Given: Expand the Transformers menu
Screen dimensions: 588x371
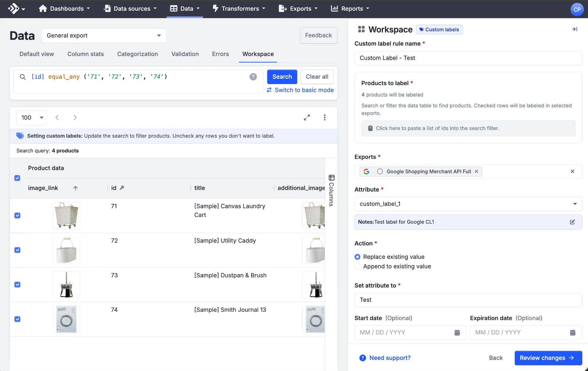Looking at the screenshot, I should tap(239, 8).
